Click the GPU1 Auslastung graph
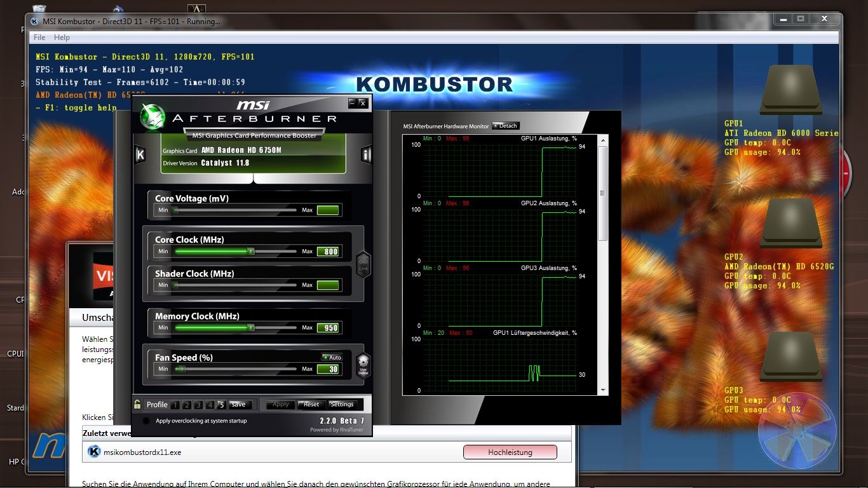The width and height of the screenshot is (868, 488). [499, 170]
